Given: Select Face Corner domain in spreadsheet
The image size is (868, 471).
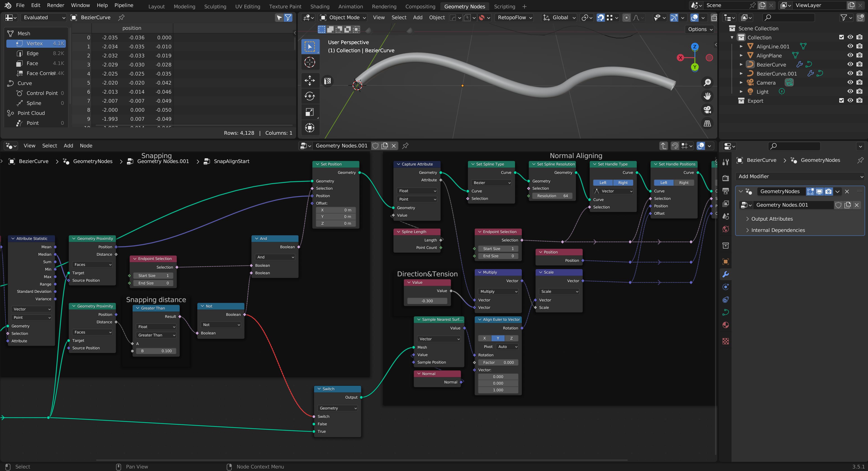Looking at the screenshot, I should (x=36, y=73).
